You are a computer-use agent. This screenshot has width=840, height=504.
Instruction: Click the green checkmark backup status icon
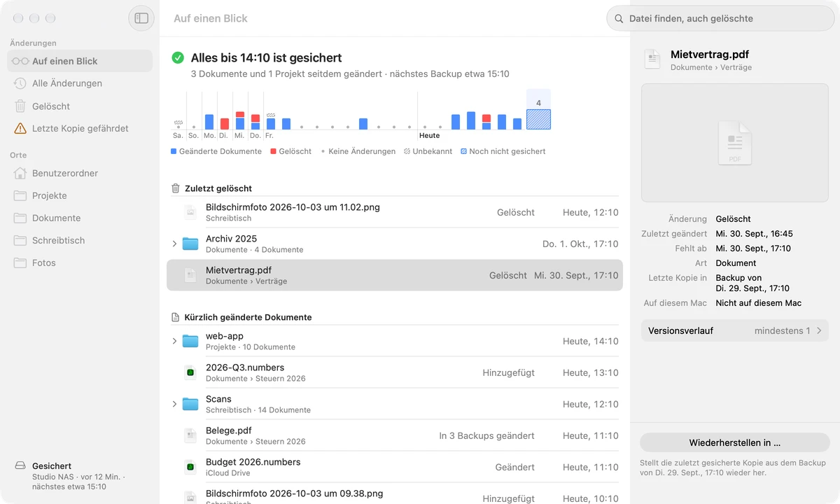[x=178, y=57]
